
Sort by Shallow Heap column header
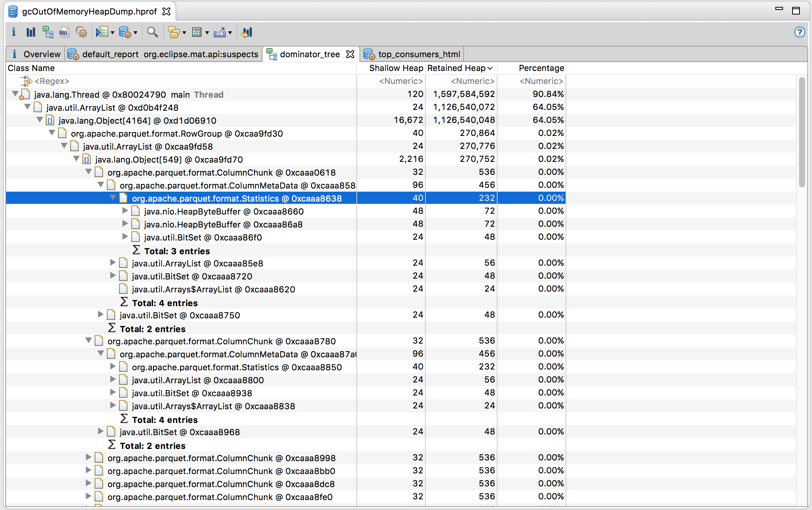391,68
